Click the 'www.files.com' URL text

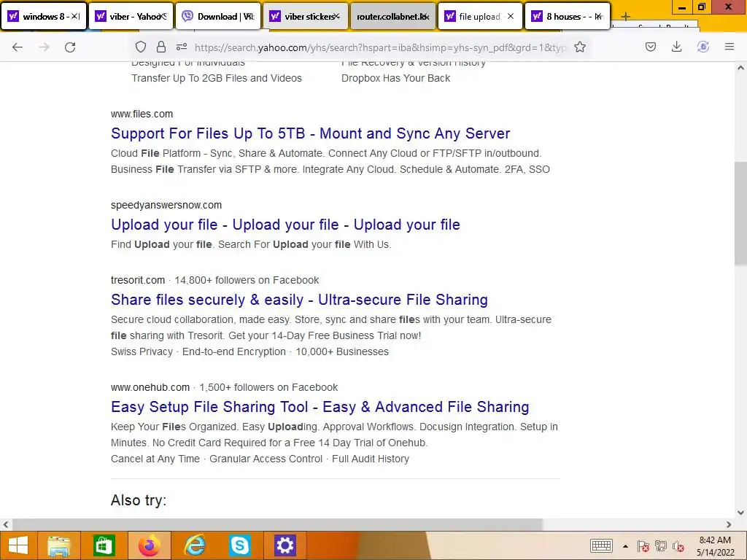142,114
